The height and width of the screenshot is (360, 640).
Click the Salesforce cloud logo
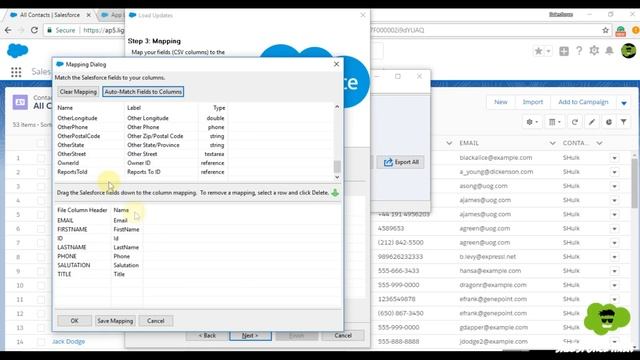18,51
